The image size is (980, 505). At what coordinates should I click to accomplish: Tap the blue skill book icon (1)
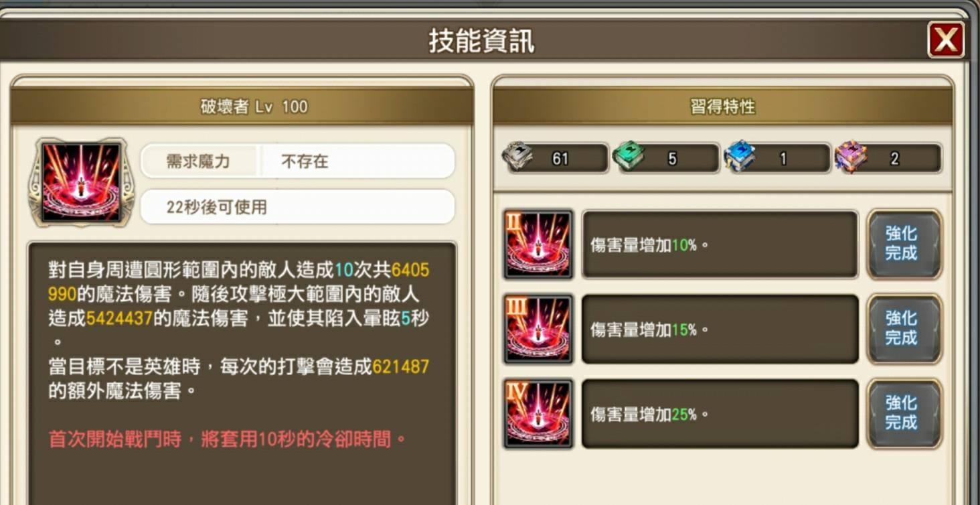(740, 158)
